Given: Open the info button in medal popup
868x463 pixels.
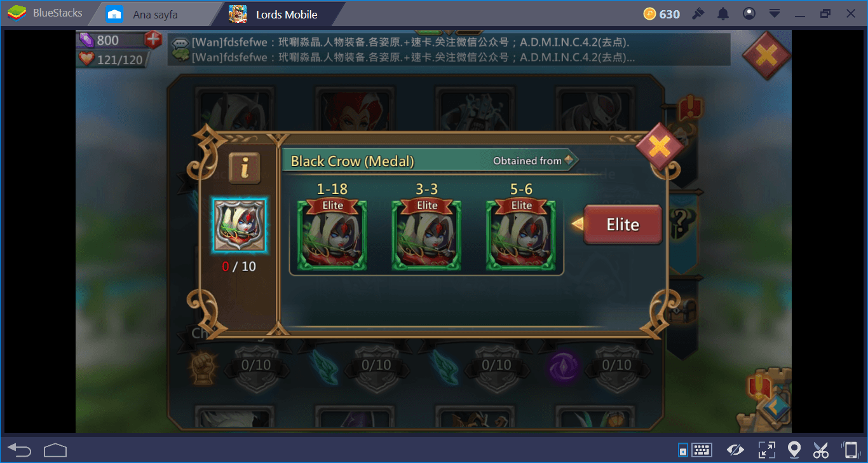Looking at the screenshot, I should point(244,167).
